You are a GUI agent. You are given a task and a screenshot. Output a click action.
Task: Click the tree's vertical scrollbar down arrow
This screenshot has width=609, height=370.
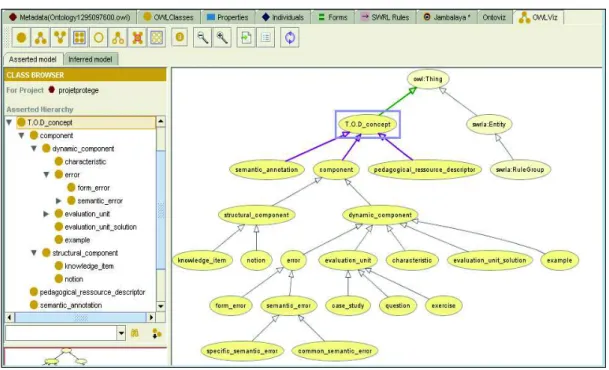pos(161,306)
